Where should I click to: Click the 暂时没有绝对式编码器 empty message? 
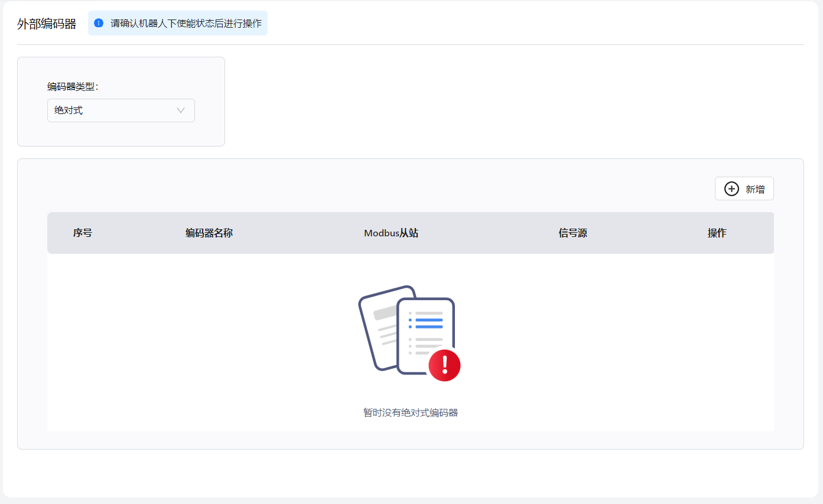click(411, 412)
